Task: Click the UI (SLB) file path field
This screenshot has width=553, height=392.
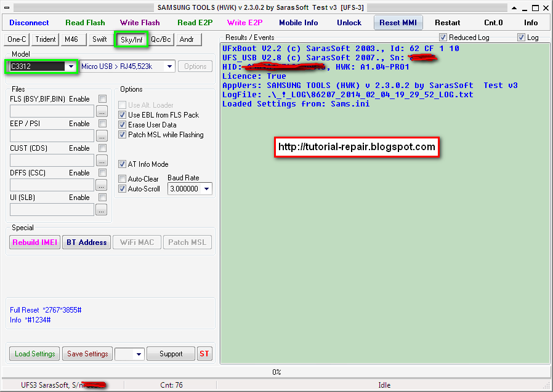Action: 52,210
